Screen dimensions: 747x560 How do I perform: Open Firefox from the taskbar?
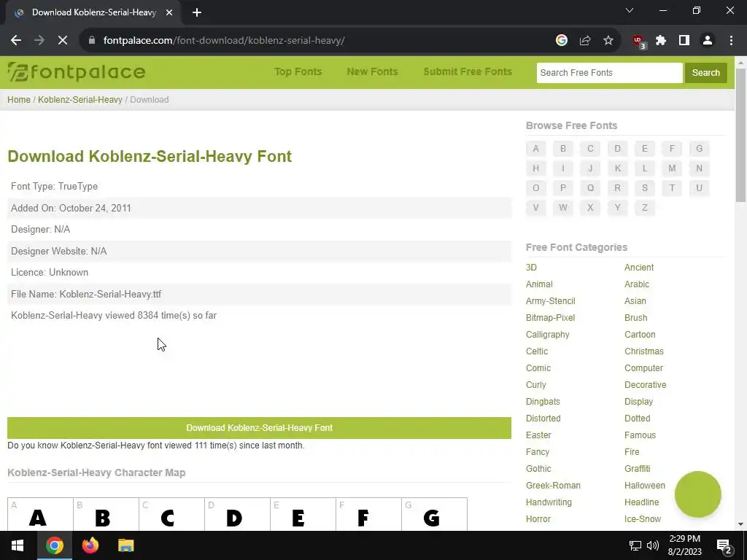[90, 545]
